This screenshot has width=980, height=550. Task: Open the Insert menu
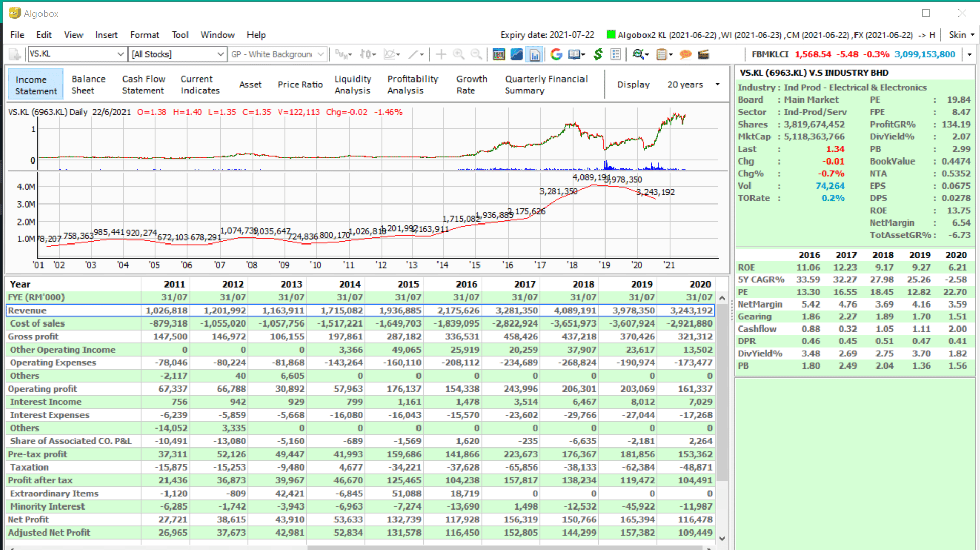(x=107, y=35)
